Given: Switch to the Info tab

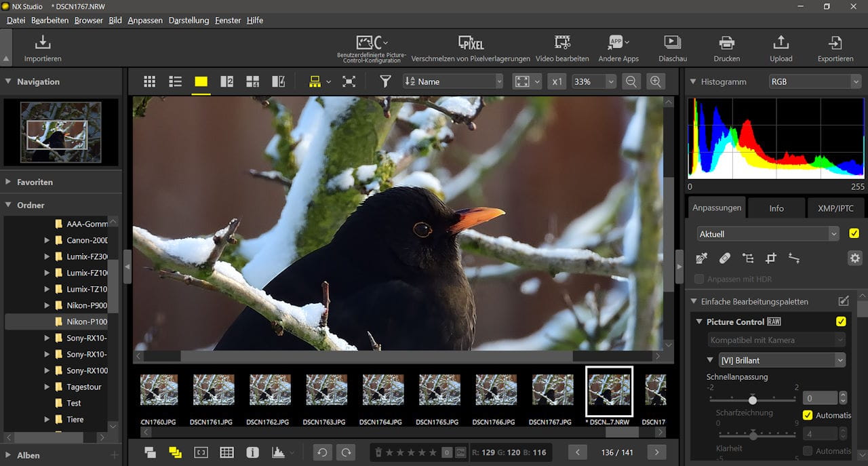Looking at the screenshot, I should [776, 208].
